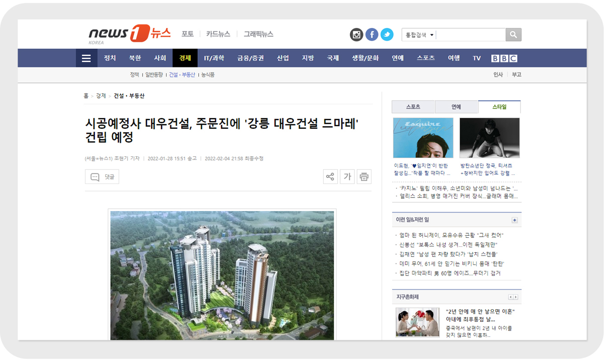Open the apartment rendering article image
Viewport: 604px width, 364px height.
point(222,275)
